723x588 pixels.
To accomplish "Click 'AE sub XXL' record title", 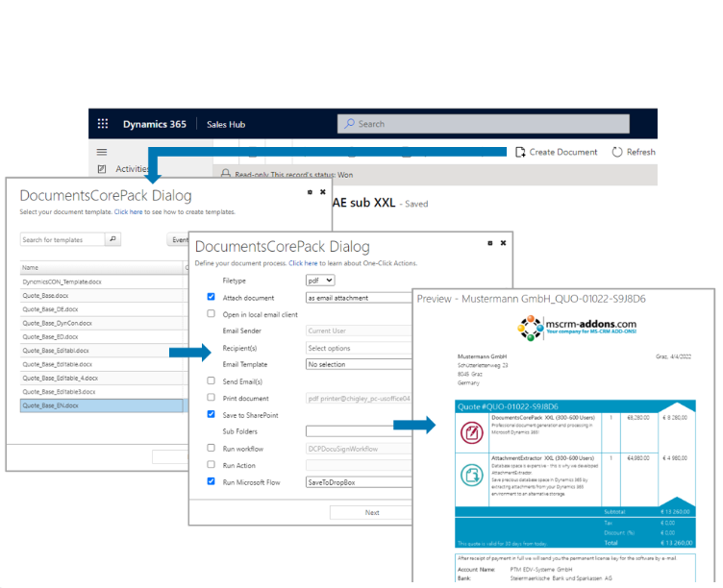I will pyautogui.click(x=363, y=203).
